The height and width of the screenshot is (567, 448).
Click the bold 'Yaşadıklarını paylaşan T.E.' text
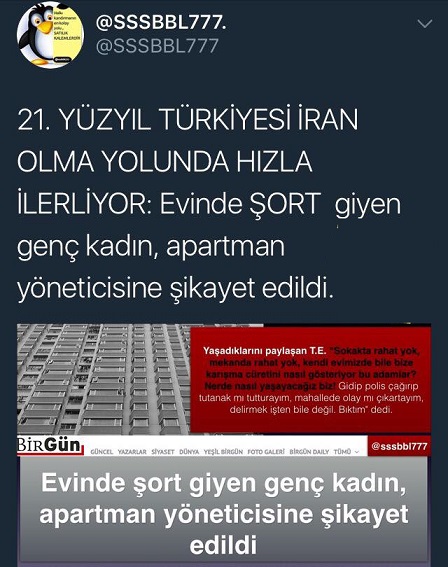pos(264,350)
